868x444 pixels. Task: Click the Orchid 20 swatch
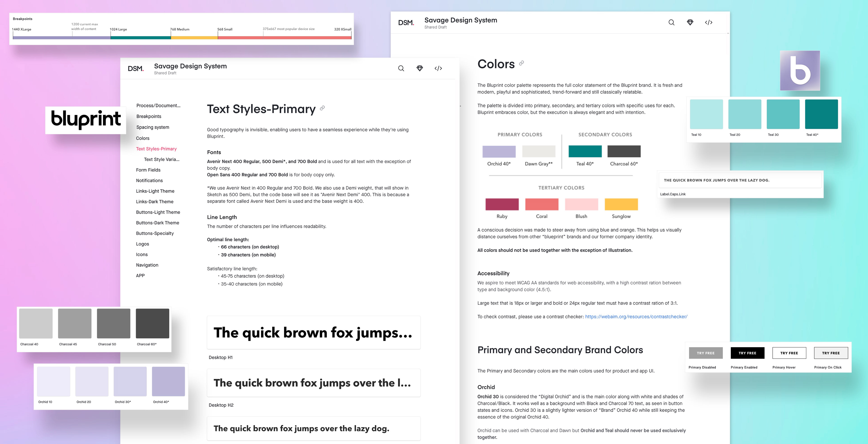coord(92,381)
